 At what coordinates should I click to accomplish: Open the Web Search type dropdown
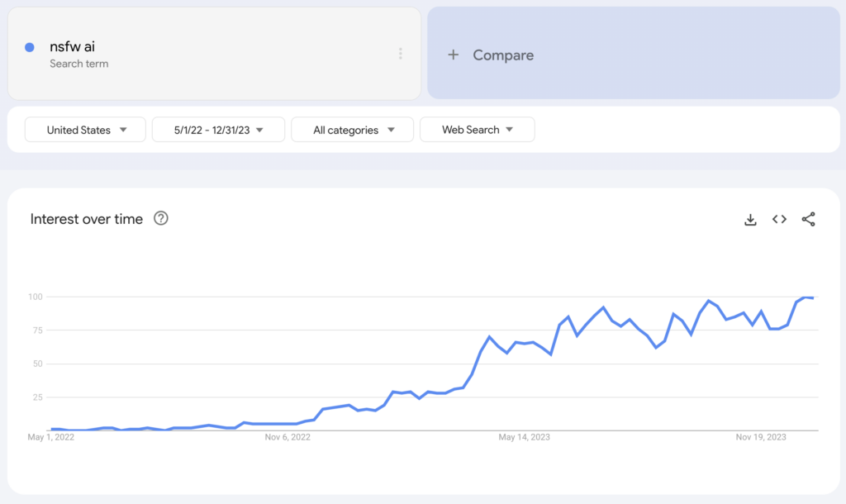click(x=477, y=130)
